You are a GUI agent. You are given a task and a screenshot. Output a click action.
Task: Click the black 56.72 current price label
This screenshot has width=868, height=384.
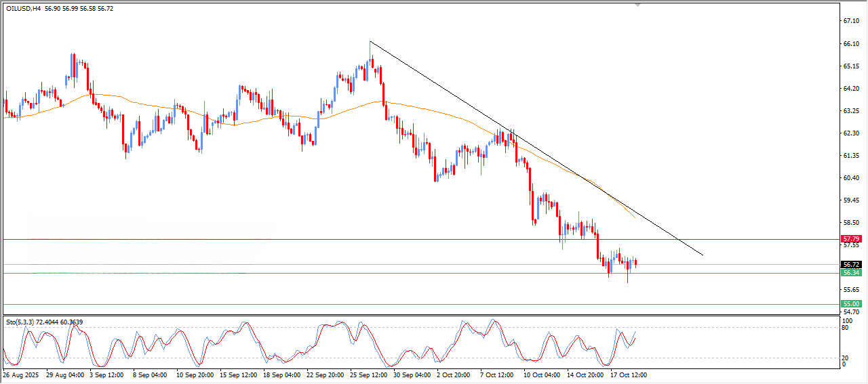(x=850, y=264)
